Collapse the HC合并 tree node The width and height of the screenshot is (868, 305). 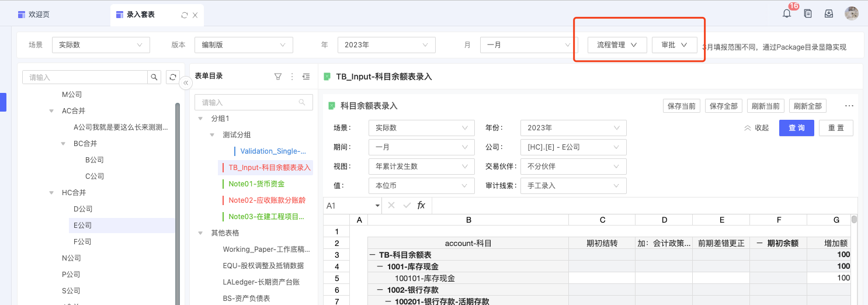(x=52, y=193)
